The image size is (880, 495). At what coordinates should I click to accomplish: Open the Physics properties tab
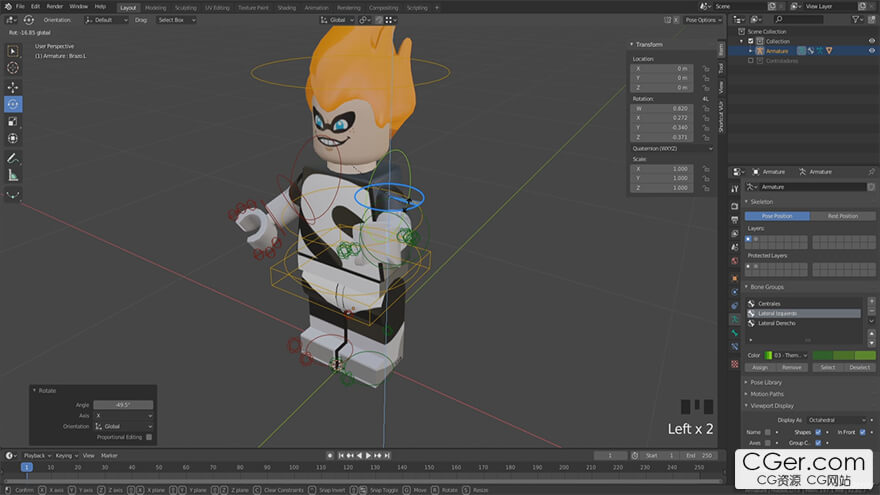click(735, 292)
